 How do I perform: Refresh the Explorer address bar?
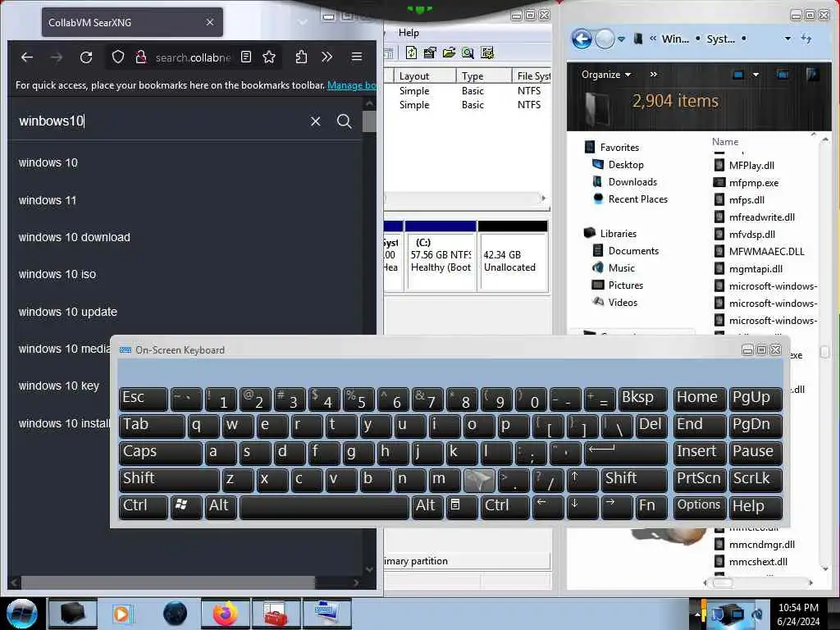[x=806, y=38]
